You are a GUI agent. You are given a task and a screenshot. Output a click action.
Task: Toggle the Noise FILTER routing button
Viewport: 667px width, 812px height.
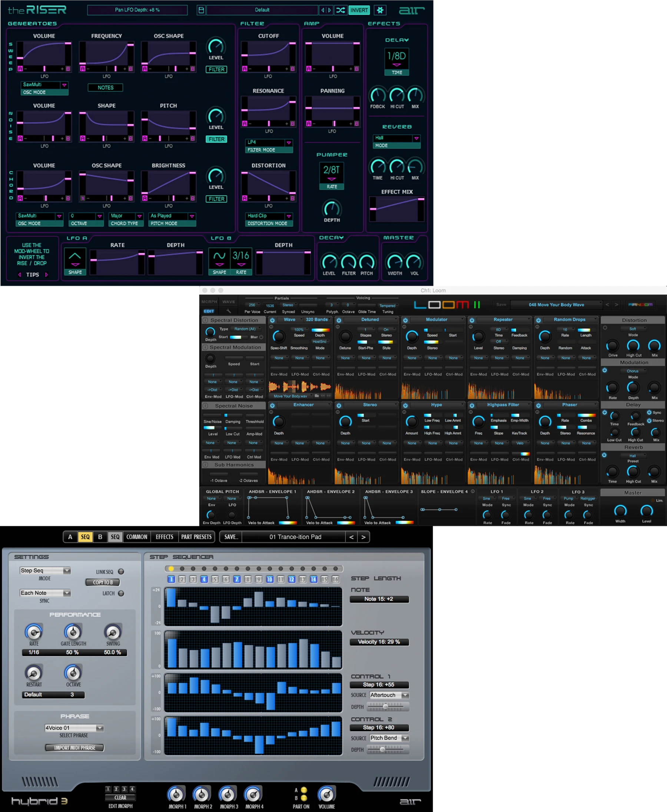pyautogui.click(x=216, y=139)
